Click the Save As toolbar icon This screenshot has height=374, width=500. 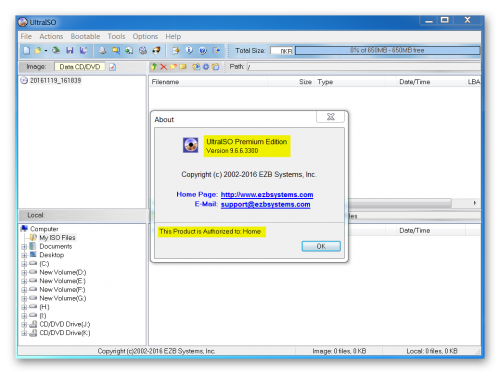(x=83, y=51)
